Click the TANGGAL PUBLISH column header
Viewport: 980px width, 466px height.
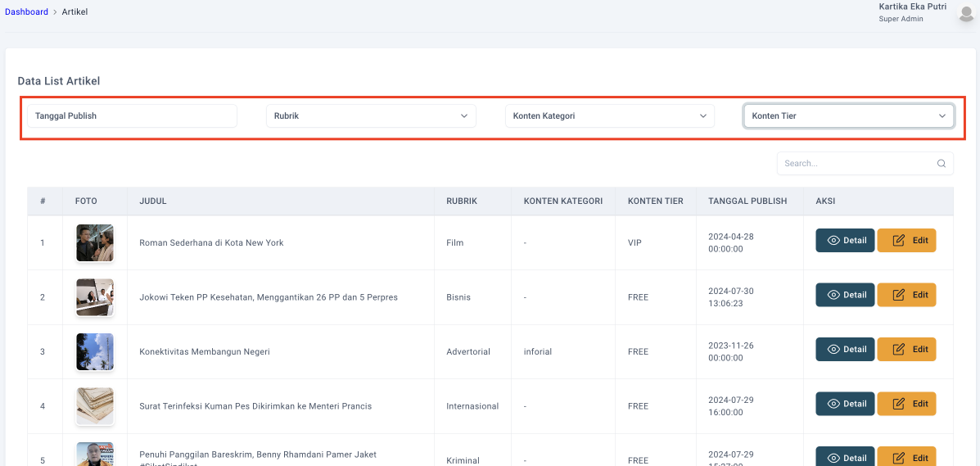747,201
